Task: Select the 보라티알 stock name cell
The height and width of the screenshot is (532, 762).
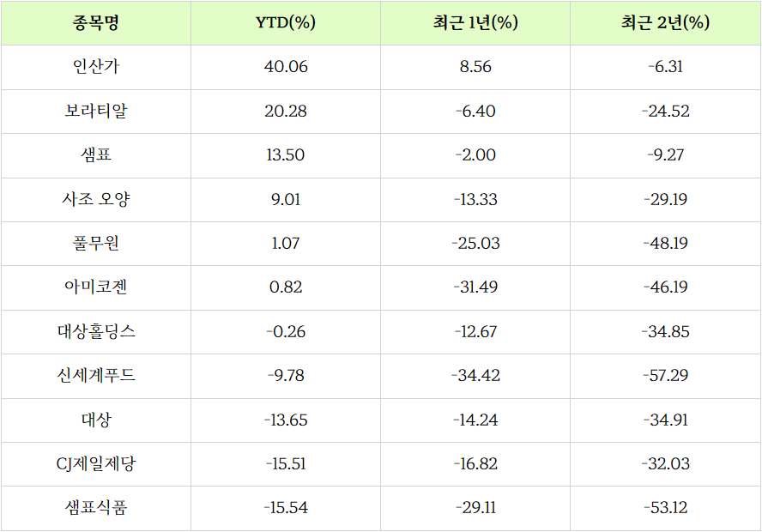Action: point(96,112)
